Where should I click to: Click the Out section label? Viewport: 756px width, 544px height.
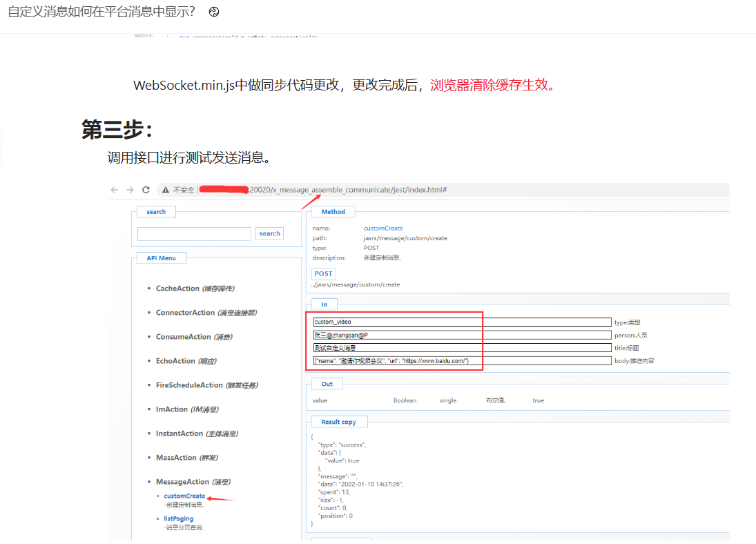(x=327, y=384)
